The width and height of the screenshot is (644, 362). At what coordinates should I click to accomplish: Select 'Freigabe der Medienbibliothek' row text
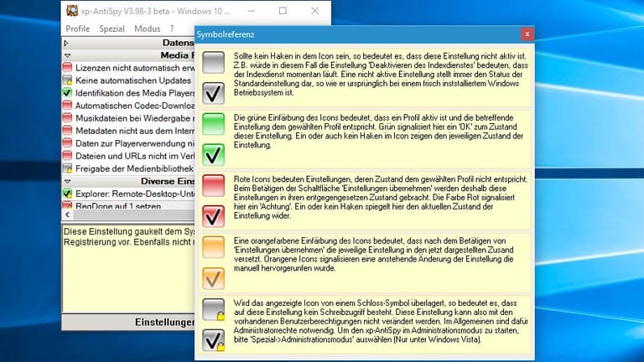pos(134,168)
